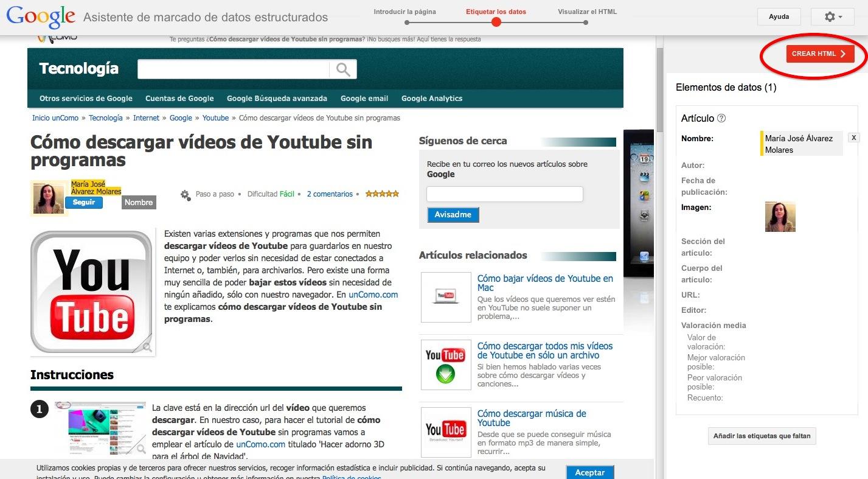868x479 pixels.
Task: Click the Google logo
Action: 41,17
